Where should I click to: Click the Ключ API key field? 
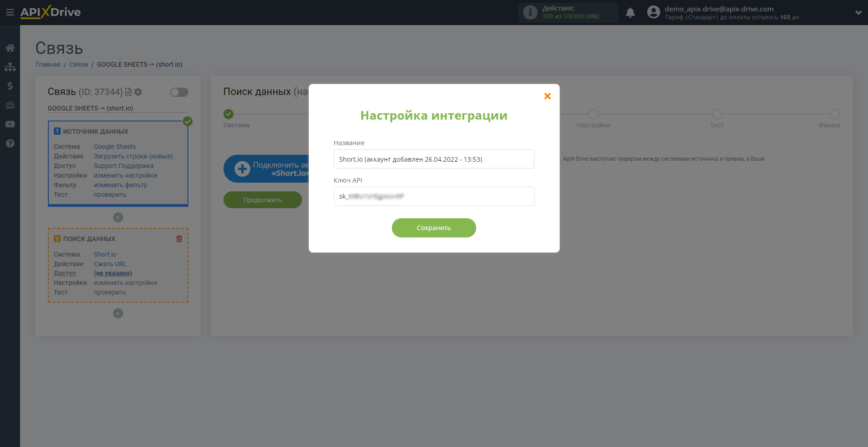[434, 196]
